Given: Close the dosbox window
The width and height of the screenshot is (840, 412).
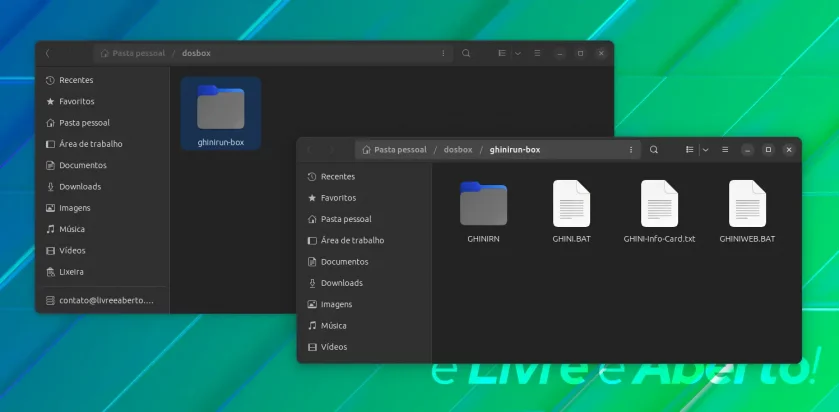Looking at the screenshot, I should click(x=601, y=54).
